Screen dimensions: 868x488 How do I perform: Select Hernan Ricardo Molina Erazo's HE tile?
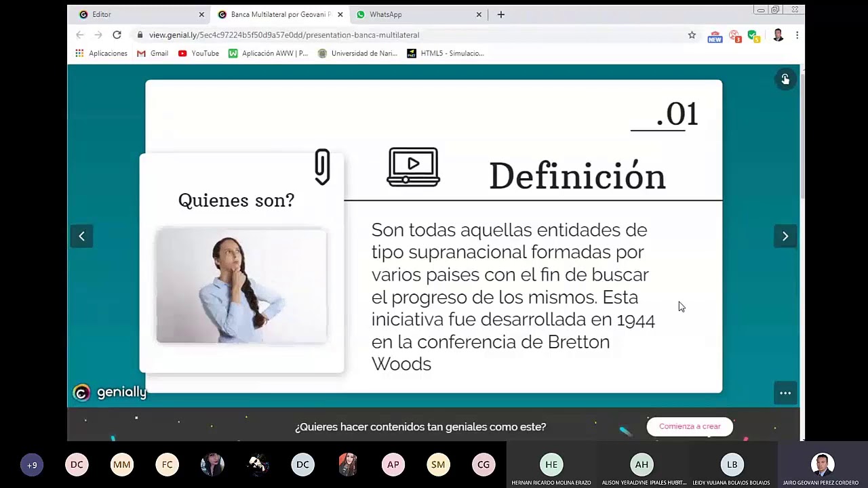click(551, 465)
